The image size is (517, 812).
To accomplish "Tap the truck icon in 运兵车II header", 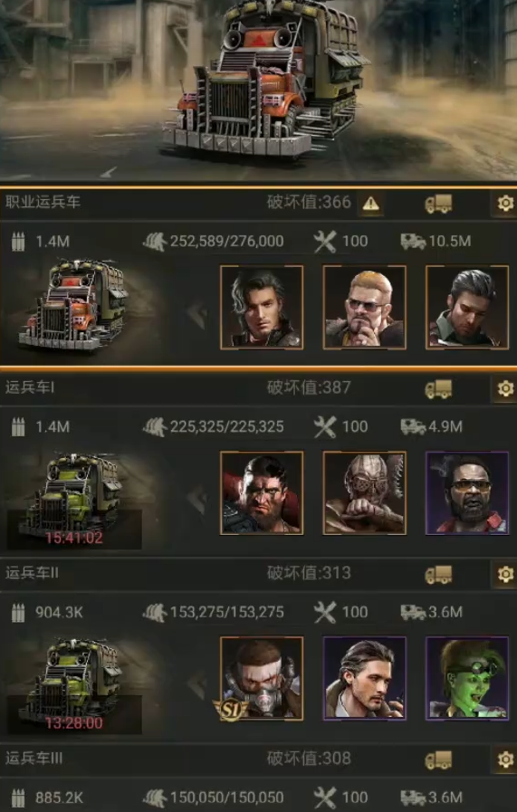I will click(x=438, y=574).
